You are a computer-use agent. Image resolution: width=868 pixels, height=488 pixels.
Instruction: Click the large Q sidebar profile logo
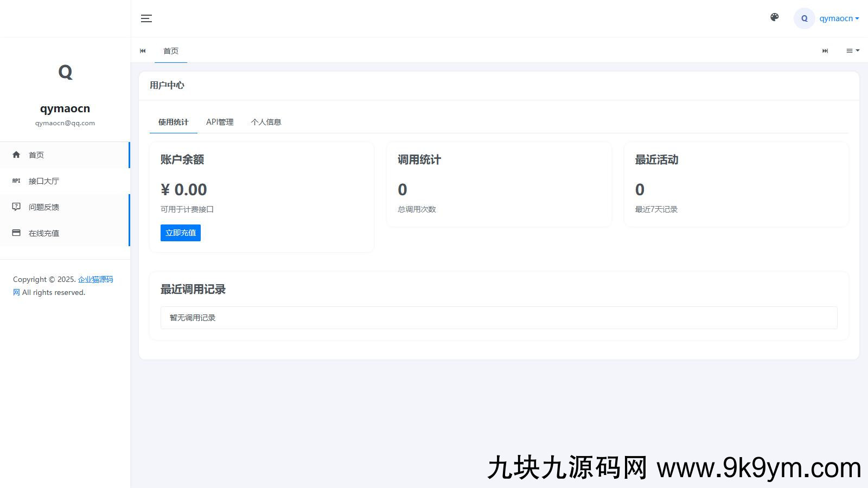(x=65, y=72)
